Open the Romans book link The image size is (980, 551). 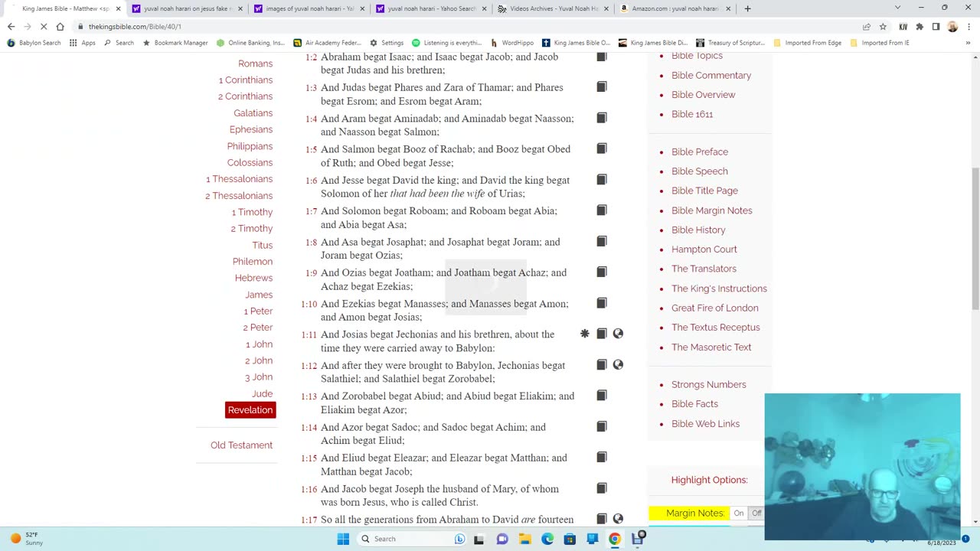[x=255, y=64]
